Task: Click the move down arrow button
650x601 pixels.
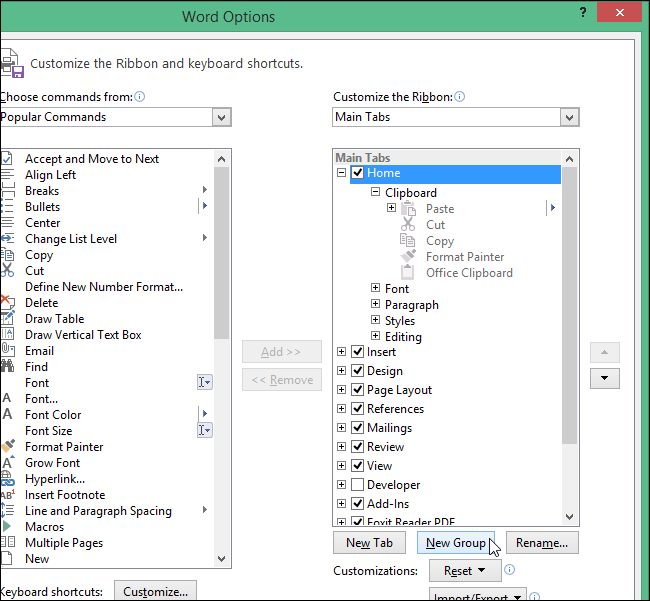Action: coord(605,378)
